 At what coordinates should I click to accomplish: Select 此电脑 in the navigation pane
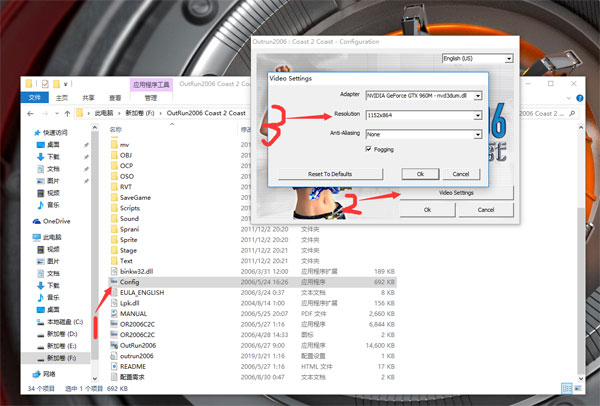(52, 237)
